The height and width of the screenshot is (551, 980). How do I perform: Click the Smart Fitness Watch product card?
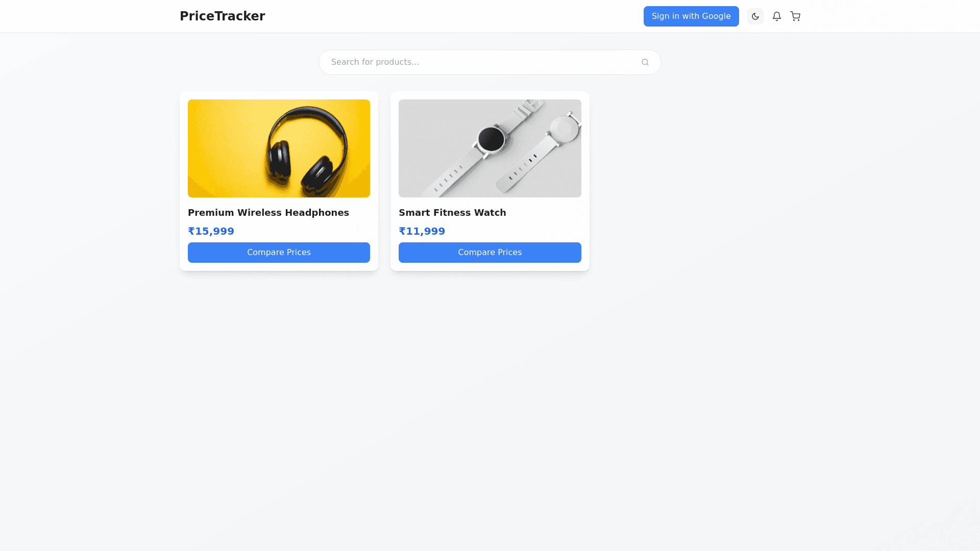tap(490, 181)
